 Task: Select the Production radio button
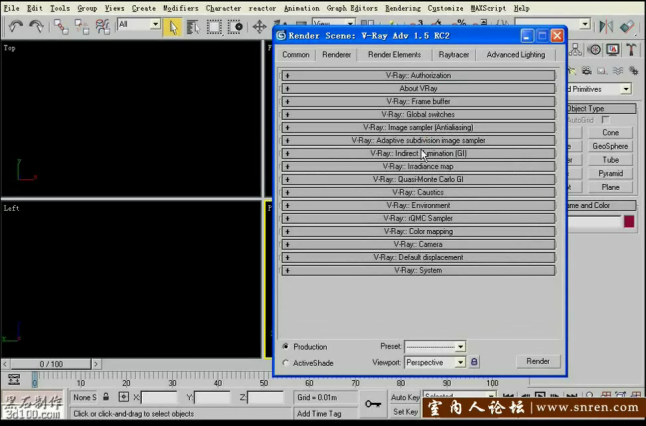click(286, 346)
